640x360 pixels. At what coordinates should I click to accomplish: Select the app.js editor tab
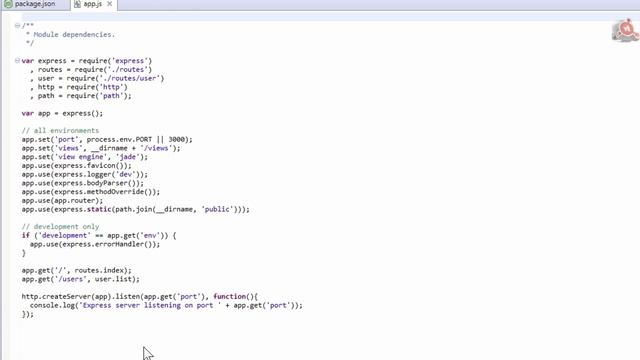click(x=93, y=4)
